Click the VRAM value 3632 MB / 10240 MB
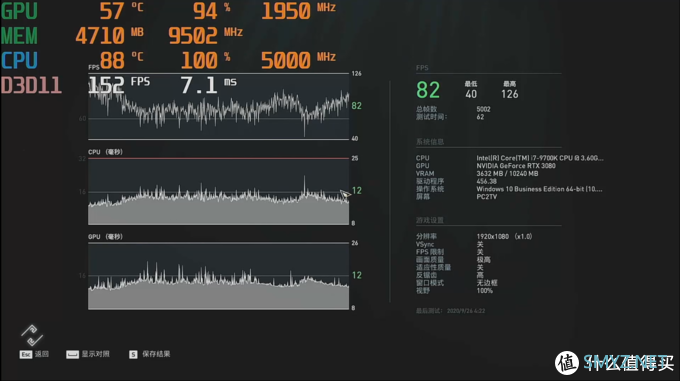Image resolution: width=680 pixels, height=381 pixels. point(507,174)
